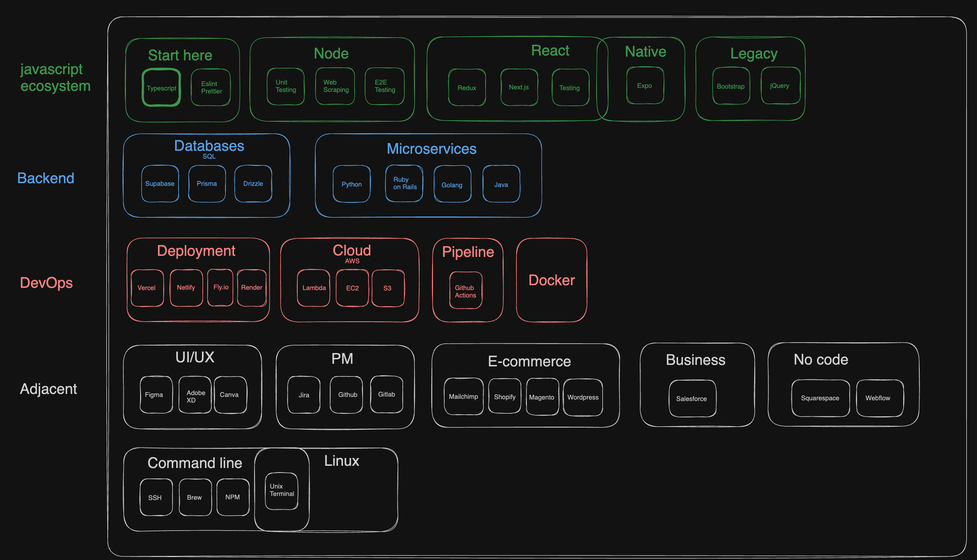Viewport: 977px width, 560px height.
Task: Click the Python box in Microservices
Action: (352, 184)
